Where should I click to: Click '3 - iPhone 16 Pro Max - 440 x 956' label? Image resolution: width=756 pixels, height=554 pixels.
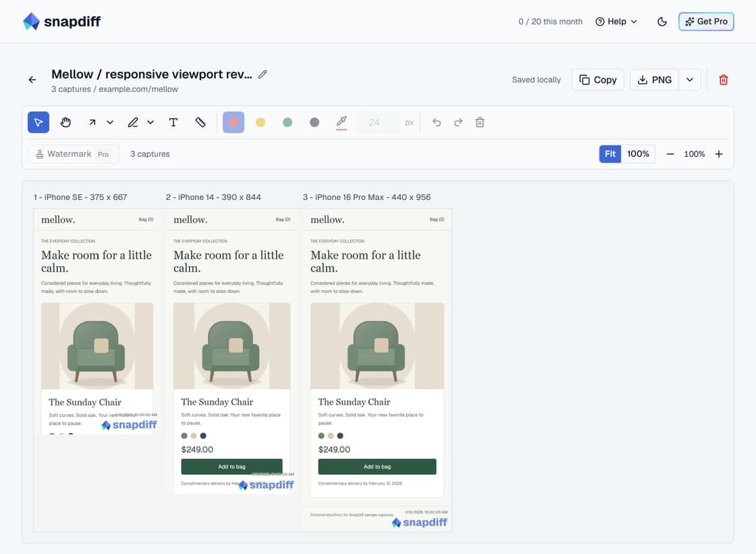pyautogui.click(x=367, y=197)
